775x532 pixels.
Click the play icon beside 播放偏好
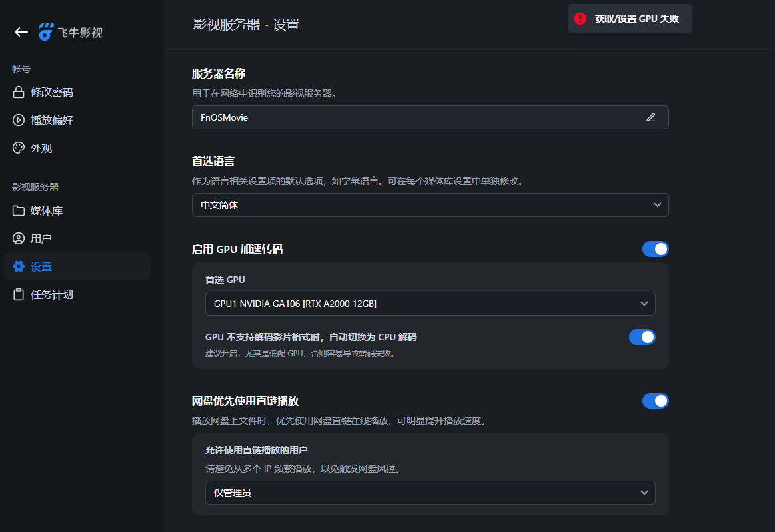[x=19, y=121]
